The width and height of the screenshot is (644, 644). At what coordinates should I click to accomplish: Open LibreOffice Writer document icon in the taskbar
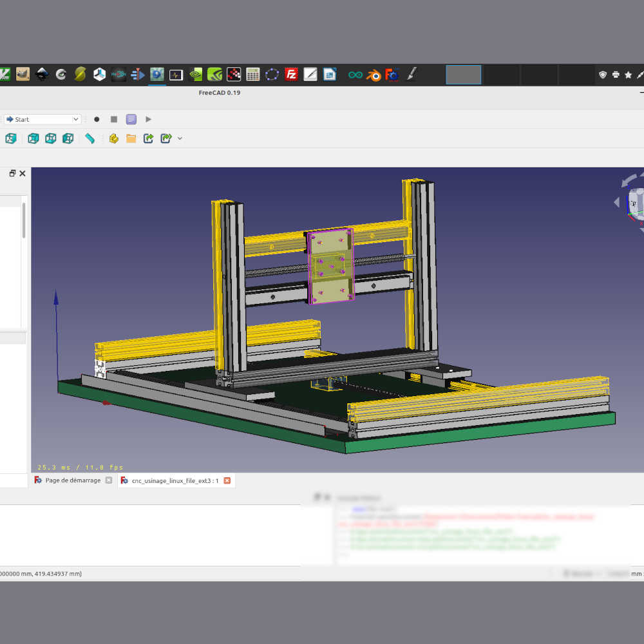click(329, 74)
